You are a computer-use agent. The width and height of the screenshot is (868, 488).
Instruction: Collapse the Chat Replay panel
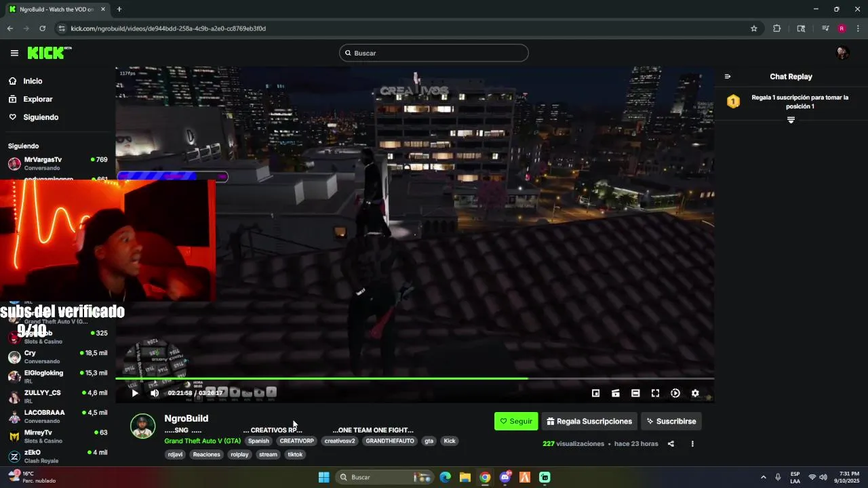point(728,77)
